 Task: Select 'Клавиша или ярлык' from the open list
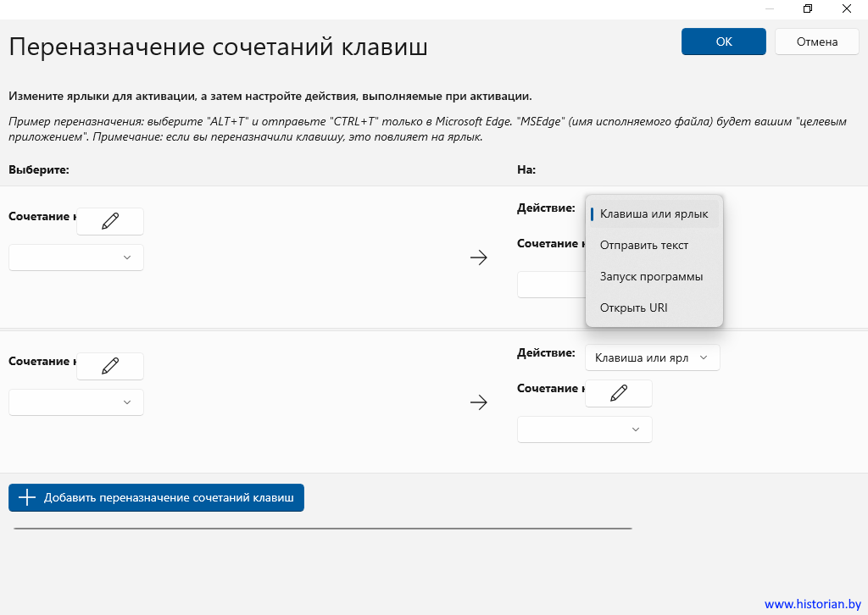pos(654,213)
